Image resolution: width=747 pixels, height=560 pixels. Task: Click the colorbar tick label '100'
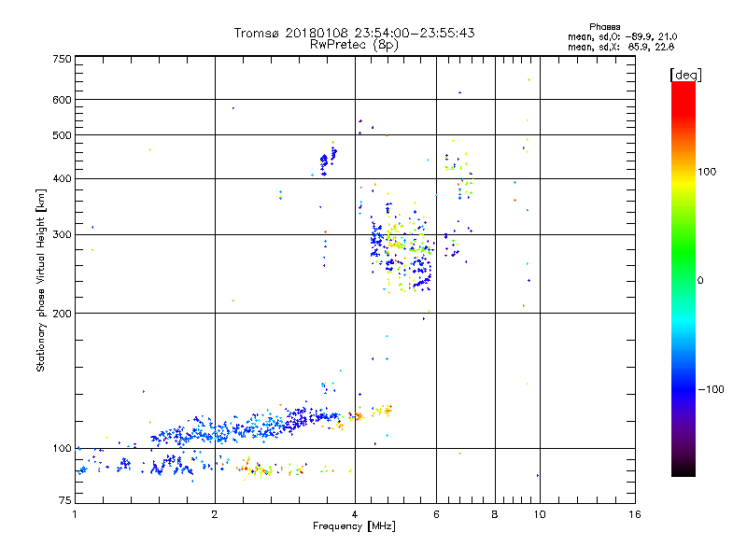(x=707, y=172)
